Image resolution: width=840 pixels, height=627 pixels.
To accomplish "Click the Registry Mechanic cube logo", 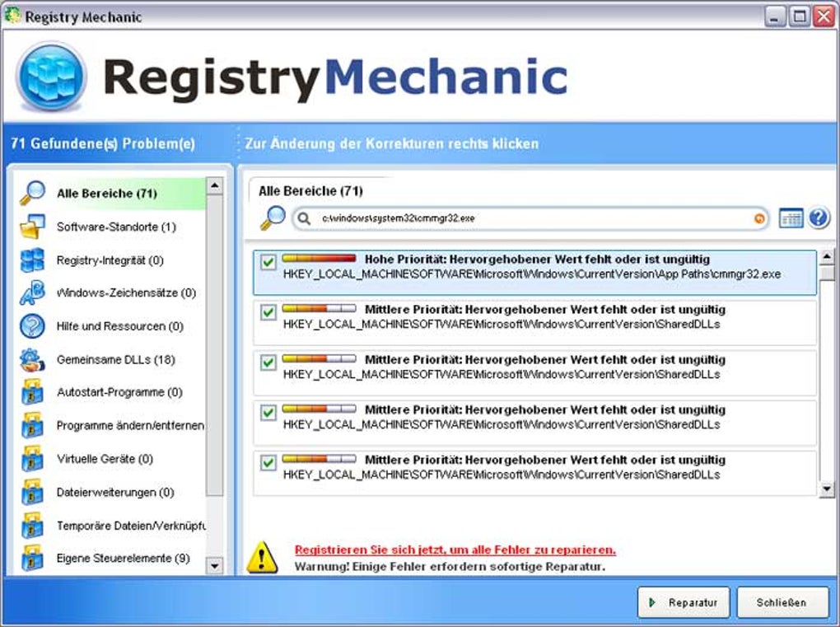I will (51, 77).
